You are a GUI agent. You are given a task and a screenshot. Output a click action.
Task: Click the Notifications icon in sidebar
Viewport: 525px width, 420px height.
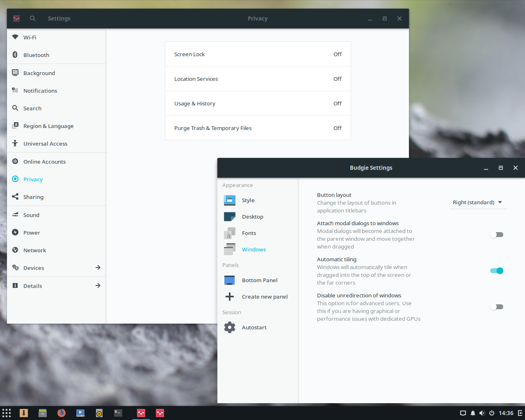click(x=15, y=90)
